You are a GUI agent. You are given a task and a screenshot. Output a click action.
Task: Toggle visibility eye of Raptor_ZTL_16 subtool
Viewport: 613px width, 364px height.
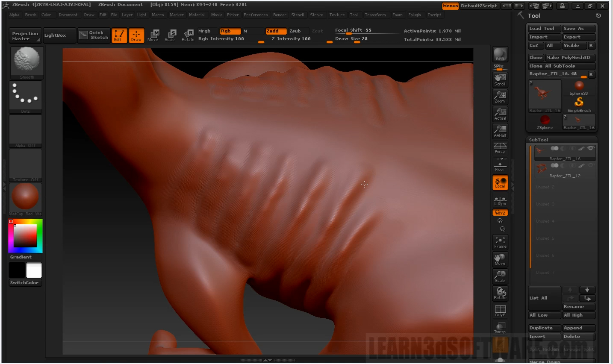(x=590, y=149)
